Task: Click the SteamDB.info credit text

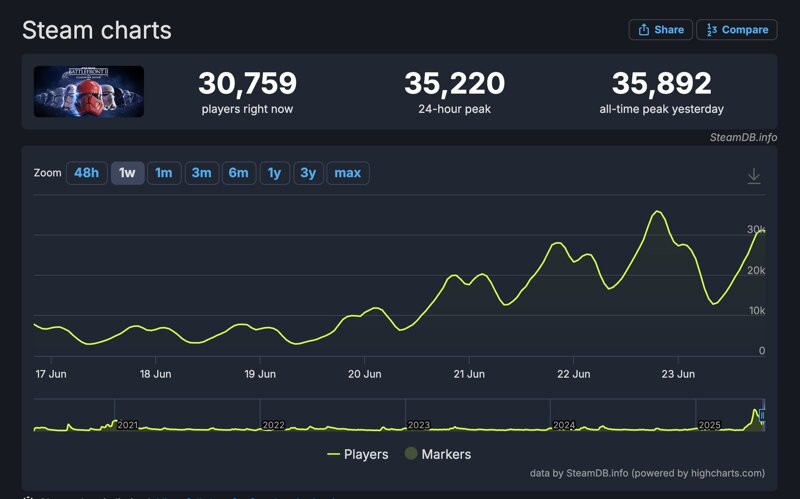Action: coord(743,137)
